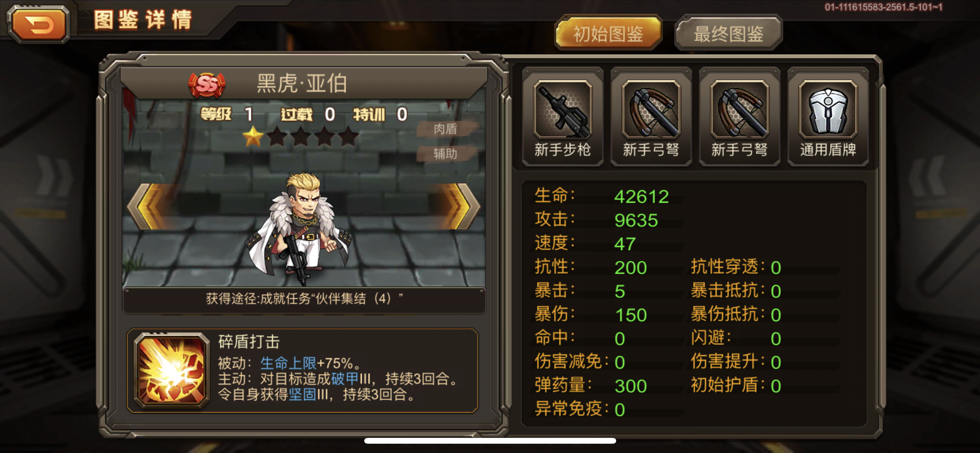Tap the 生命上限 blue keyword link
Screen dimensions: 980x453
pyautogui.click(x=288, y=363)
